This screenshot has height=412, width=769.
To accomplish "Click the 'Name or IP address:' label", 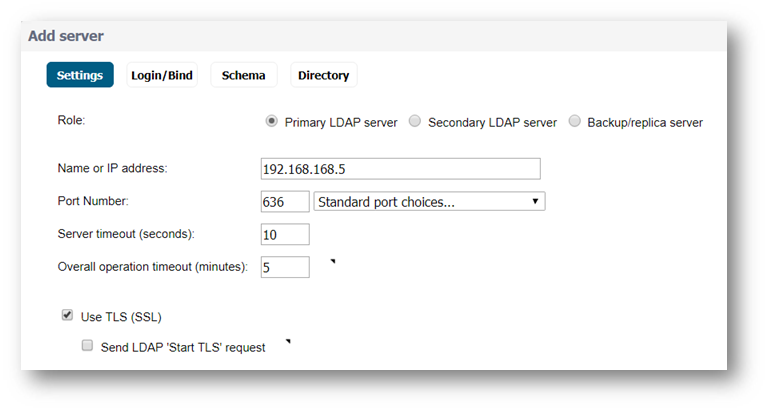I will (x=112, y=168).
